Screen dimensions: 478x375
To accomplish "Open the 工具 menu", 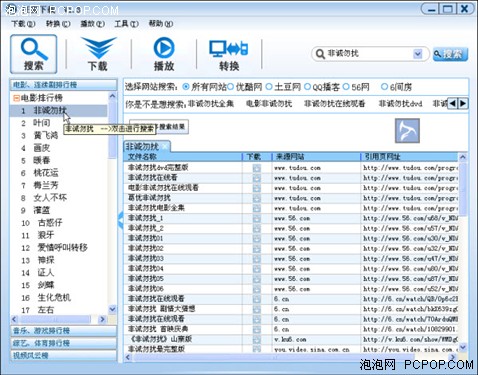I will [127, 24].
